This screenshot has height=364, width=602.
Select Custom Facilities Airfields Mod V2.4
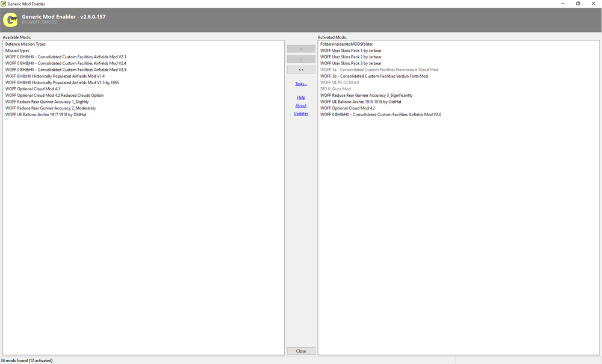[x=66, y=63]
